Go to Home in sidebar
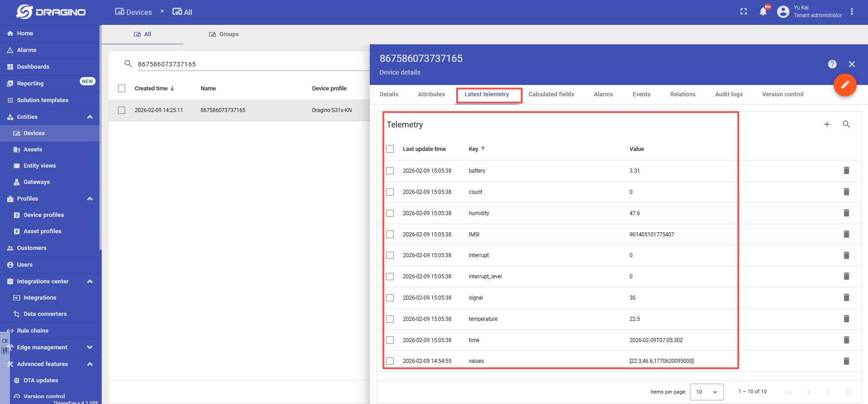The width and height of the screenshot is (868, 404). click(50, 33)
